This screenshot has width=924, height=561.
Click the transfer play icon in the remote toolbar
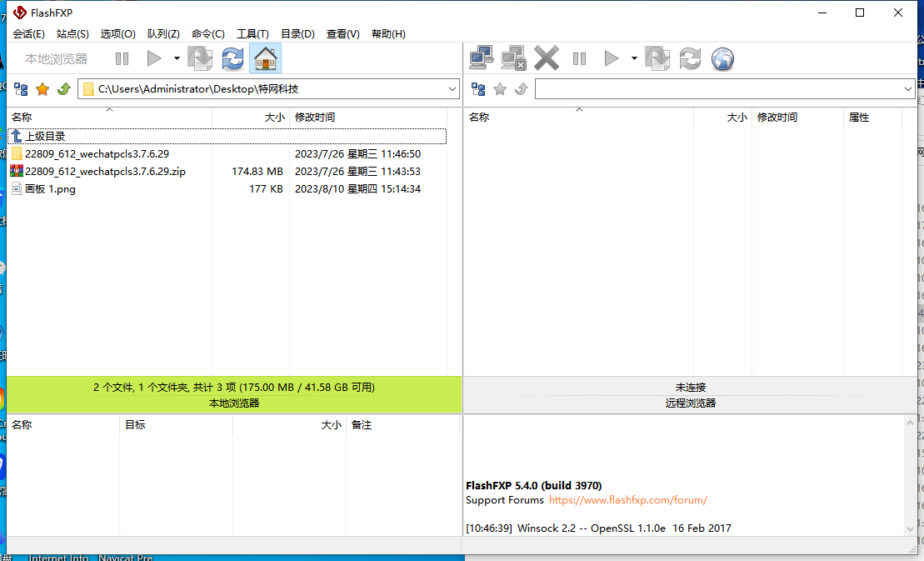(611, 58)
